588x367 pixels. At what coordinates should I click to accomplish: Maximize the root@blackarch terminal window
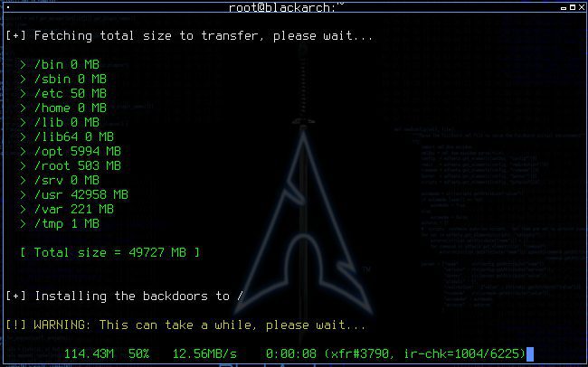[x=573, y=7]
